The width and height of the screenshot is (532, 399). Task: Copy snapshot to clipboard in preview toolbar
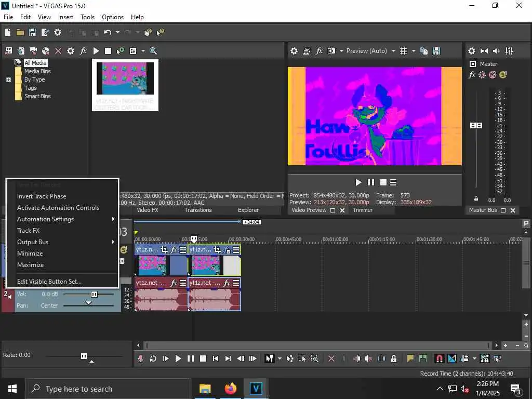tap(424, 51)
